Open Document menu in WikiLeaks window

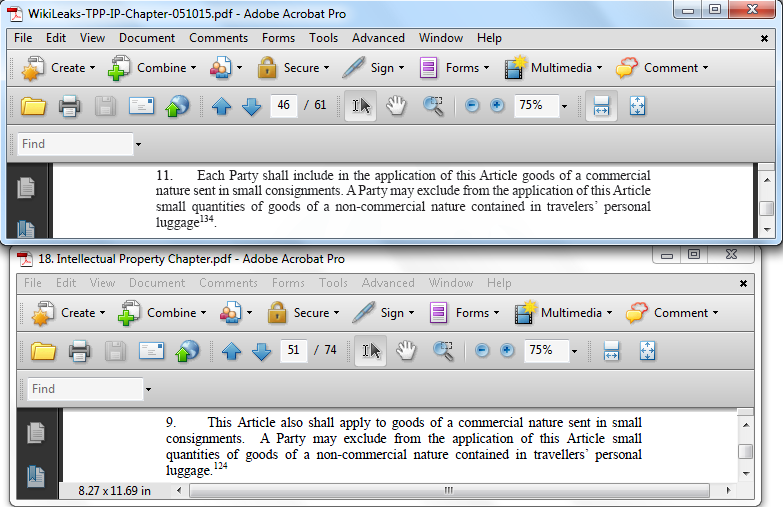(x=147, y=38)
